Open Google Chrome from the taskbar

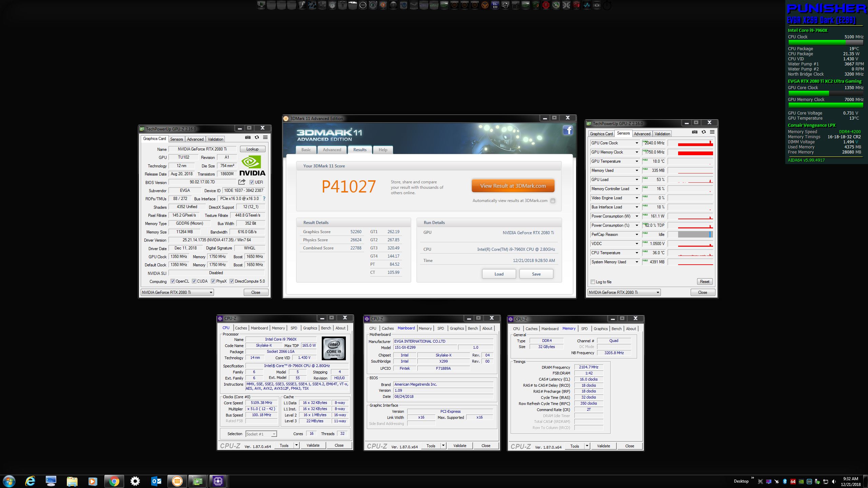(114, 481)
